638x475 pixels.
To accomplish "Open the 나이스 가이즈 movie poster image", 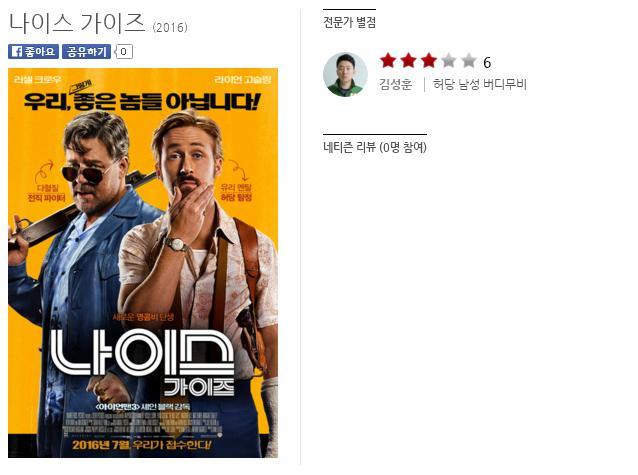I will pyautogui.click(x=143, y=263).
